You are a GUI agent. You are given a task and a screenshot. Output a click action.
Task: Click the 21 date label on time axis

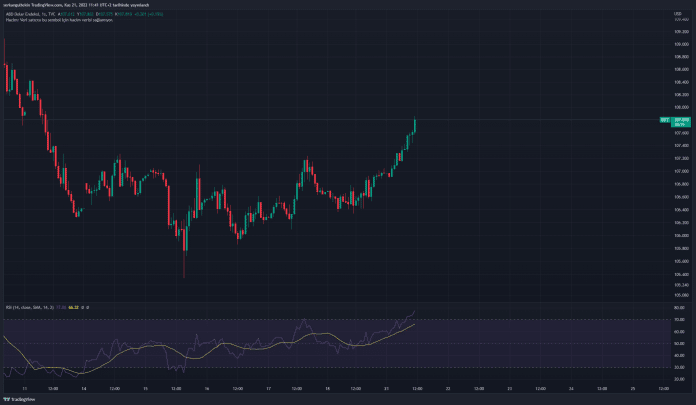pos(386,387)
